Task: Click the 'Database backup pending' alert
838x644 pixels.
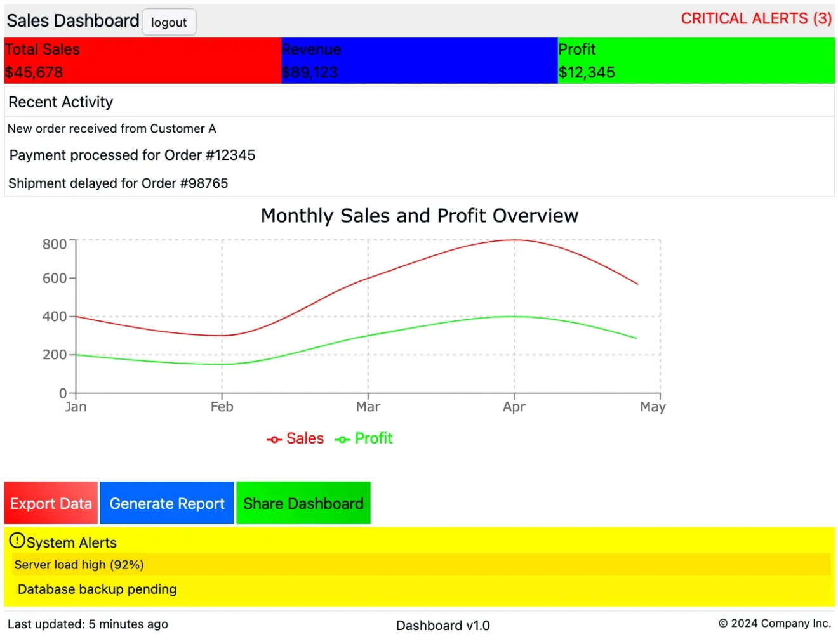Action: tap(96, 589)
